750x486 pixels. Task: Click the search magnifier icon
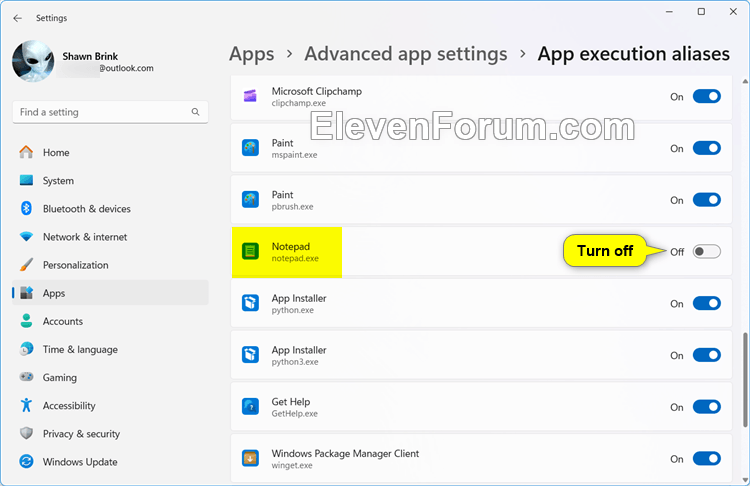pyautogui.click(x=195, y=112)
